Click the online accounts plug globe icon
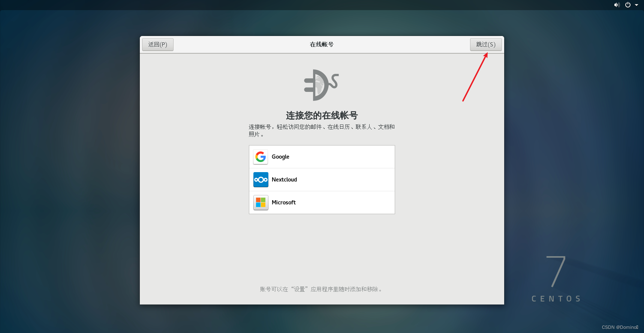Screen dimensions: 644x333 click(321, 85)
